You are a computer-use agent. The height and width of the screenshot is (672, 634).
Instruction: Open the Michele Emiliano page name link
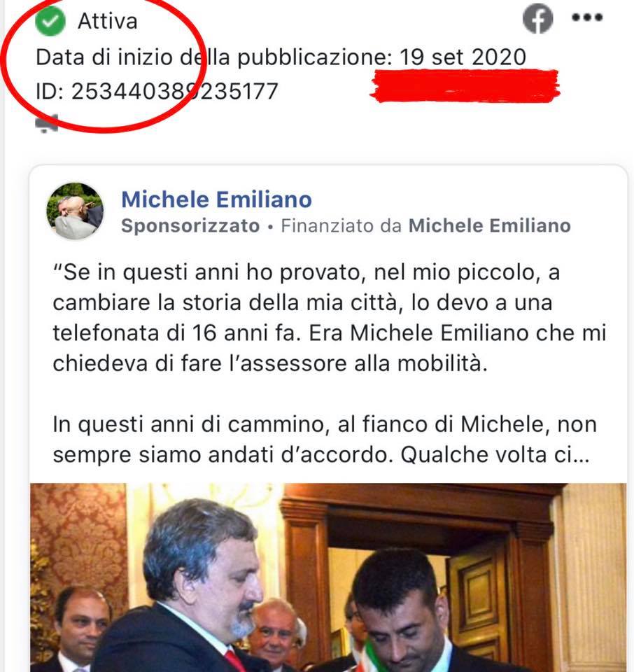coord(216,199)
